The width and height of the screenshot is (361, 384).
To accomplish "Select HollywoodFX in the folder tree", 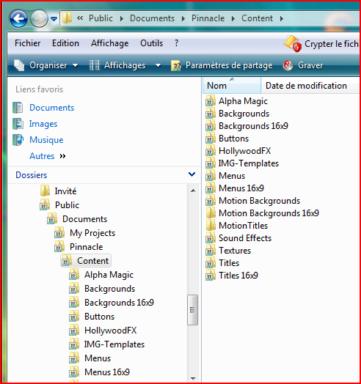I will click(110, 330).
